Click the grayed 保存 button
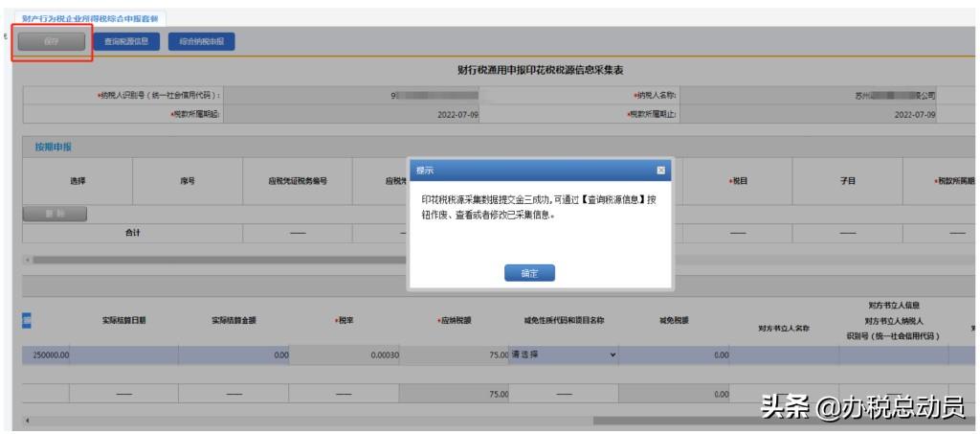 click(52, 42)
